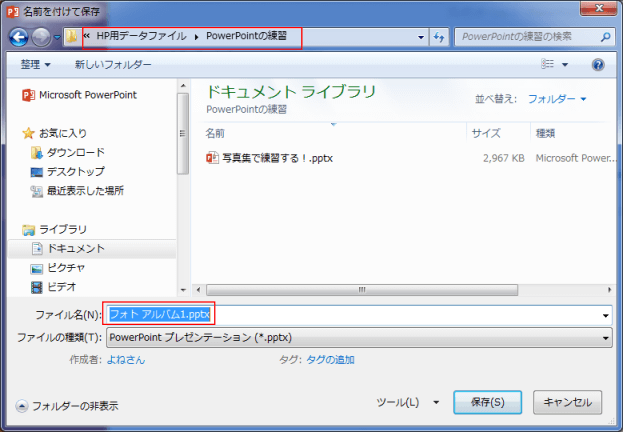Click PowerPoint icon in title bar
The image size is (623, 432).
[x=13, y=12]
